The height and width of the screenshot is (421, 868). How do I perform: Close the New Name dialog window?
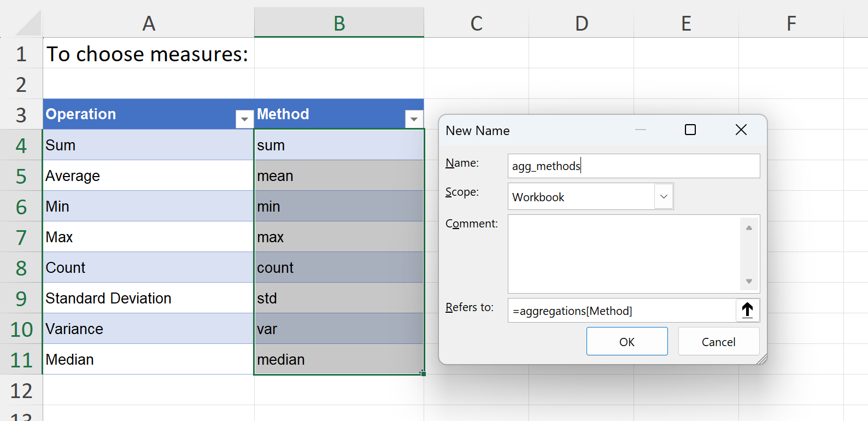coord(741,130)
